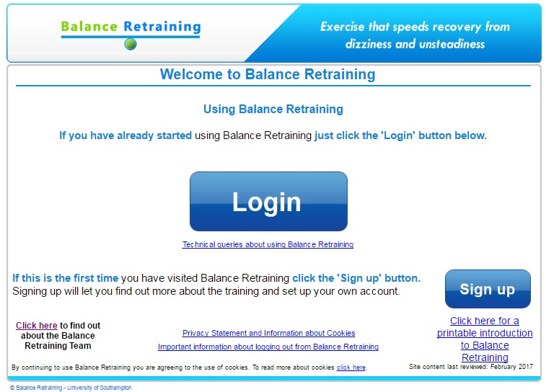Image resolution: width=546 pixels, height=392 pixels.
Task: Click the 'Signing up will let you' sentence
Action: [206, 292]
